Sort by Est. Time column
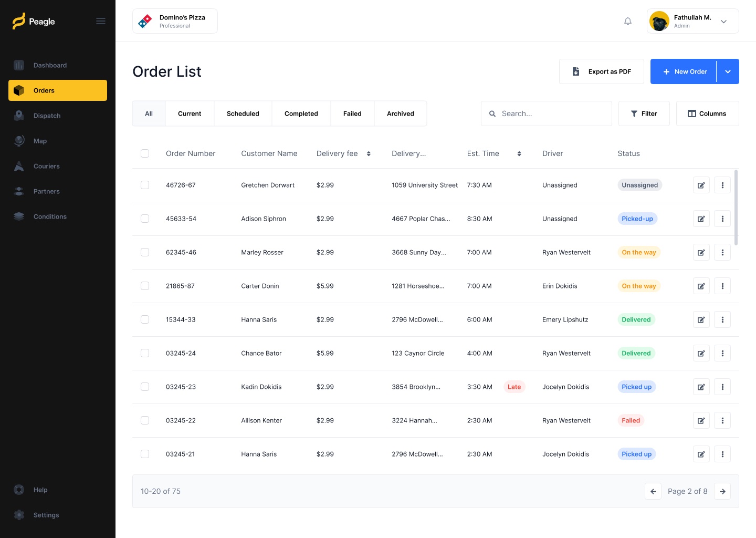Screen dimensions: 756x538 [519, 153]
